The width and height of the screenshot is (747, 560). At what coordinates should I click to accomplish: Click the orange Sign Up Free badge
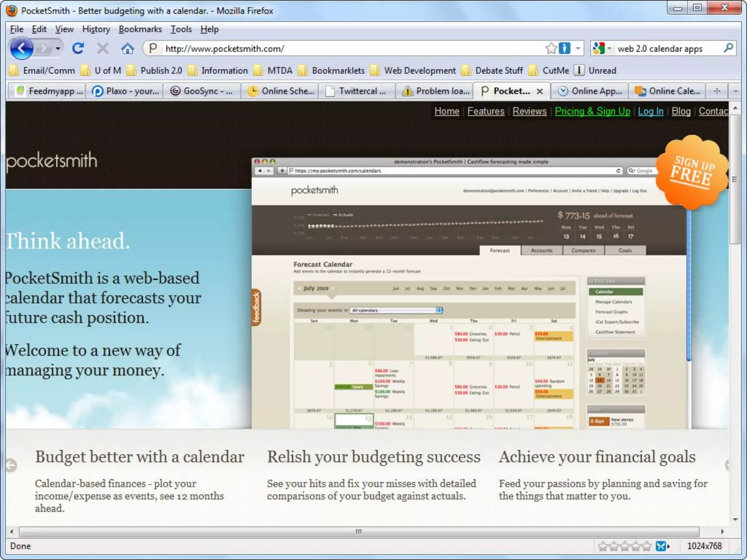click(x=691, y=171)
